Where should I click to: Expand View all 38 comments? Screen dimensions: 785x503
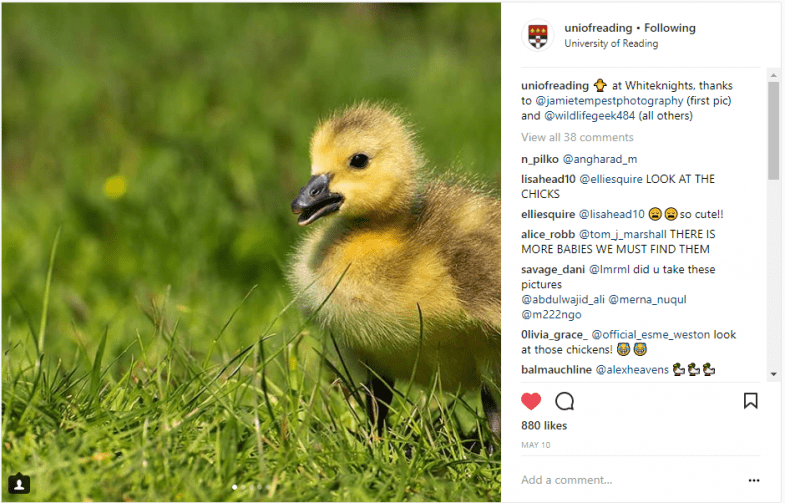pos(577,137)
